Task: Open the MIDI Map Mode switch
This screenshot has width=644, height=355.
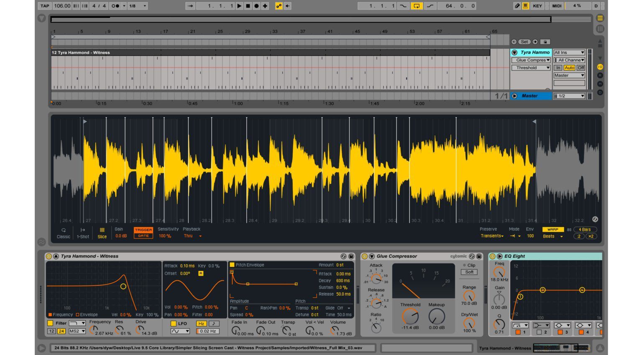Action: (557, 6)
